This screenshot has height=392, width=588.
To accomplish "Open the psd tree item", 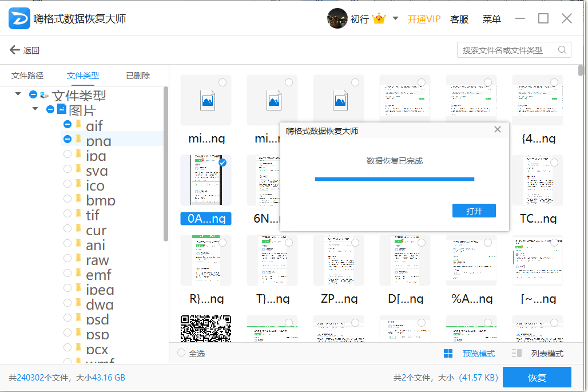I will point(97,319).
